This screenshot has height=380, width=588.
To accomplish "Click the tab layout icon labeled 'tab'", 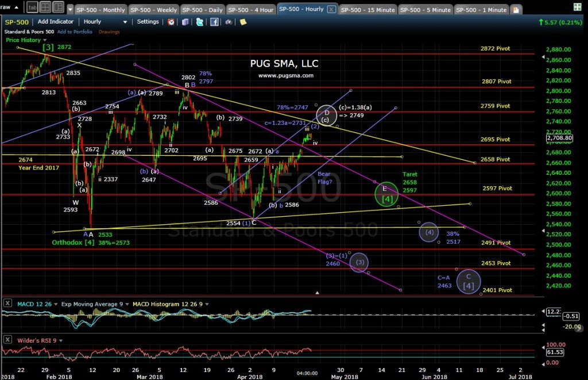I will pos(33,7).
